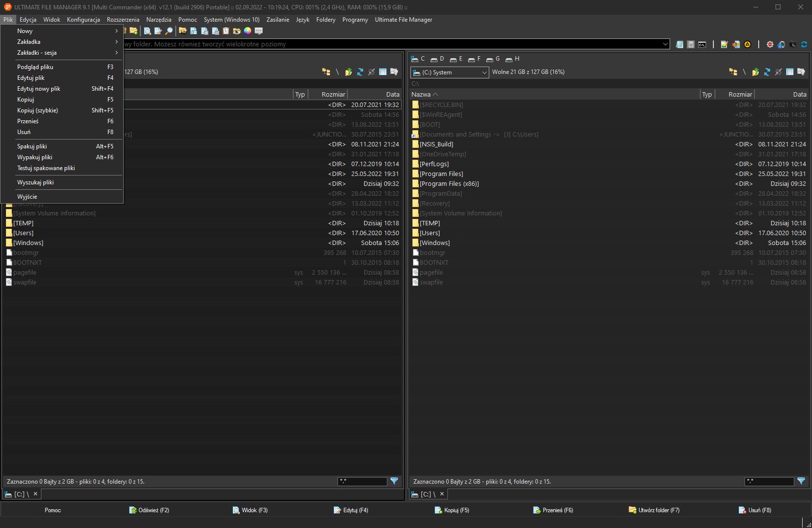The image size is (812, 528).
Task: Click the magnifying glass search icon
Action: pos(169,31)
